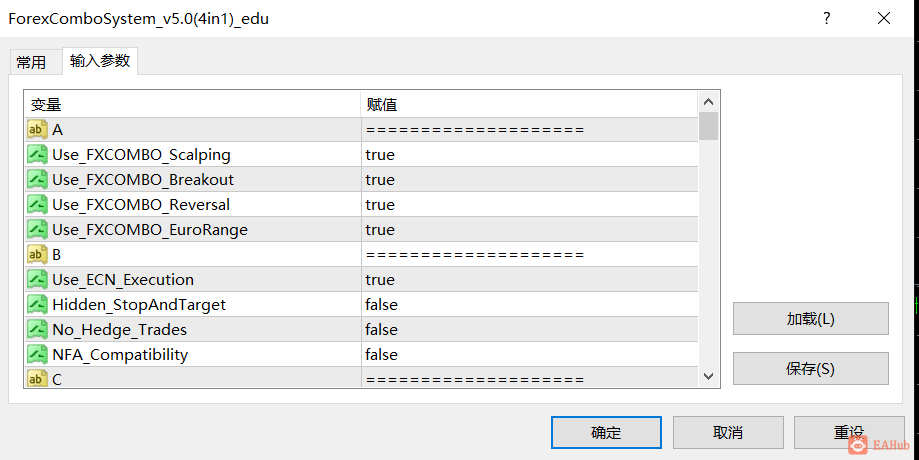Switch to the 常用 tab

[32, 62]
